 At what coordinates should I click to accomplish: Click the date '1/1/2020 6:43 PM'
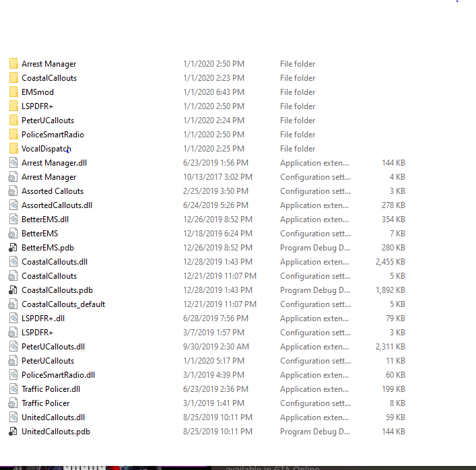pyautogui.click(x=213, y=92)
